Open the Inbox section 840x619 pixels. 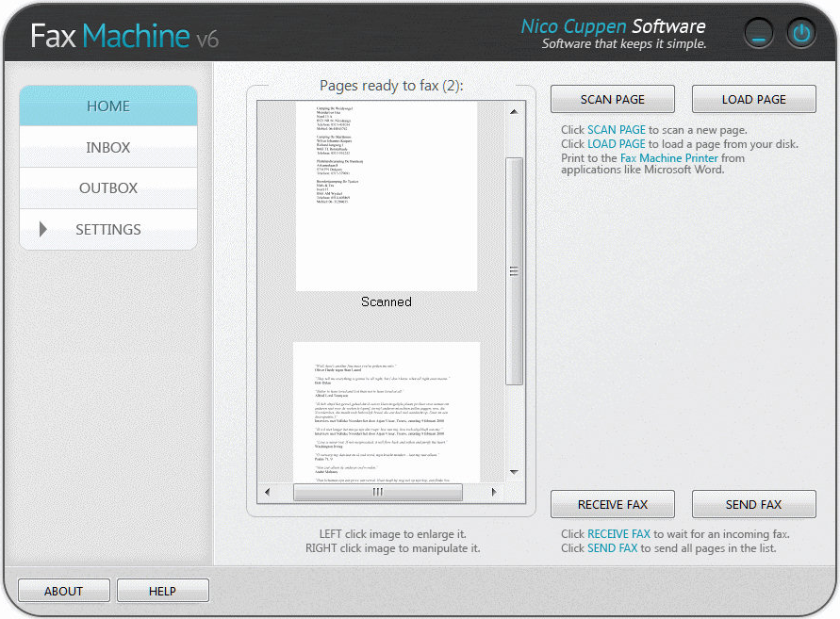coord(108,148)
